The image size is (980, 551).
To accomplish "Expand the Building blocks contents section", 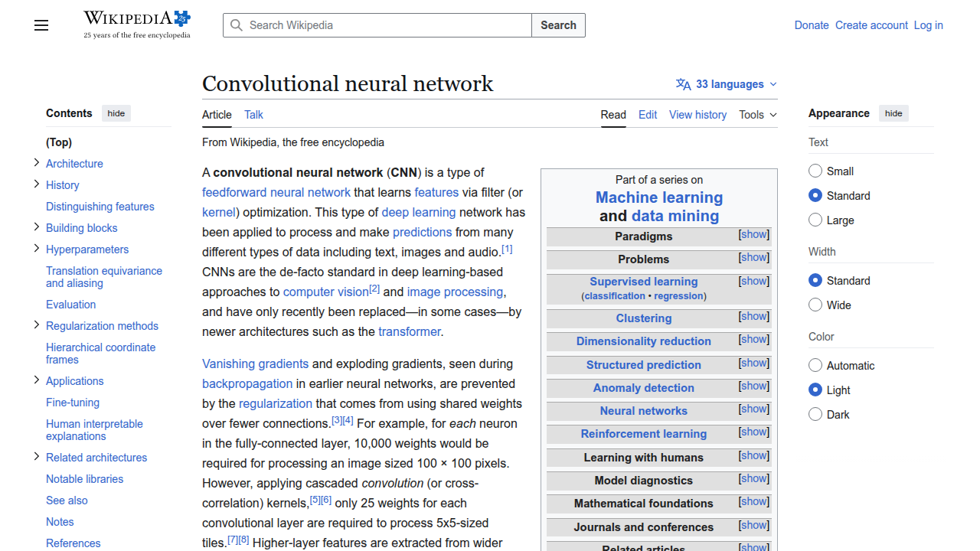I will 36,227.
